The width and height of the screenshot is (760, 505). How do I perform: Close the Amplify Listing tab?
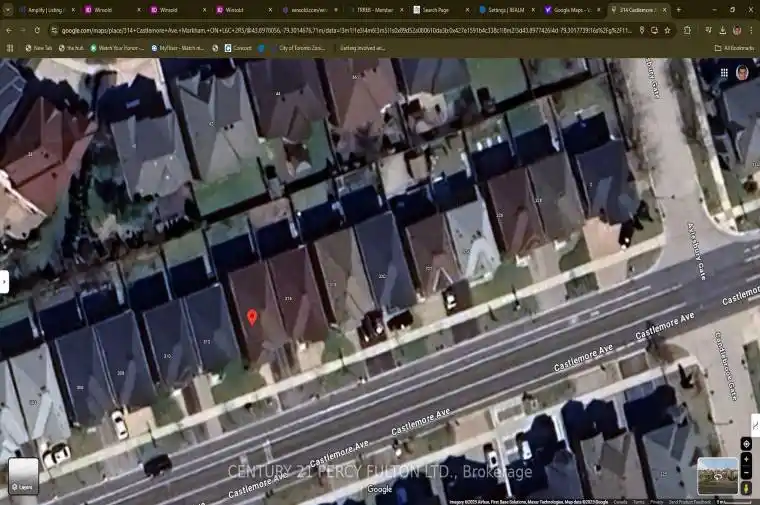pyautogui.click(x=73, y=10)
